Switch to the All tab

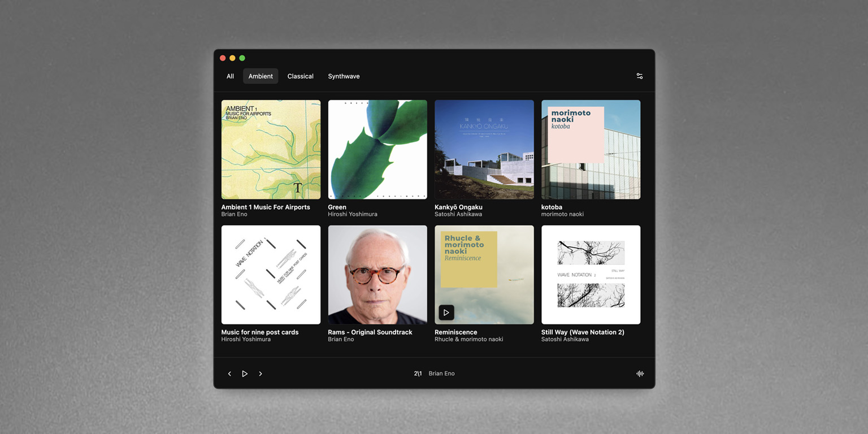click(230, 76)
